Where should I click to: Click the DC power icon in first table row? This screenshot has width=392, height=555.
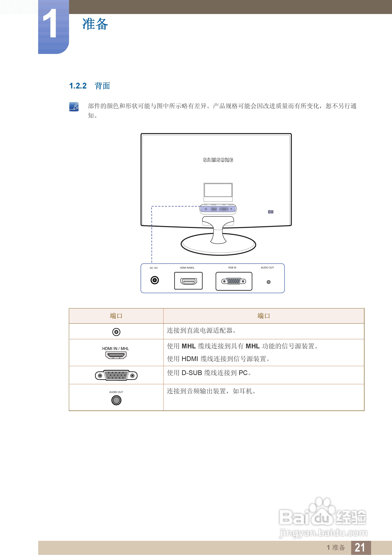click(117, 332)
